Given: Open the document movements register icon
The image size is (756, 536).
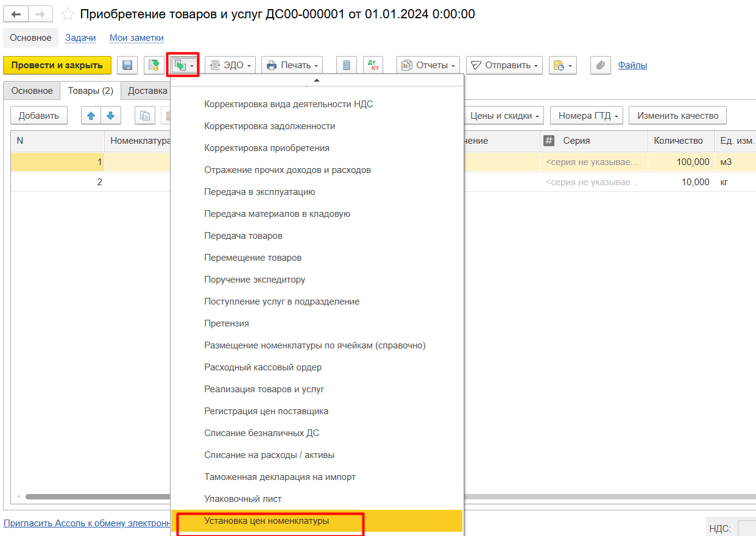Looking at the screenshot, I should (x=347, y=65).
